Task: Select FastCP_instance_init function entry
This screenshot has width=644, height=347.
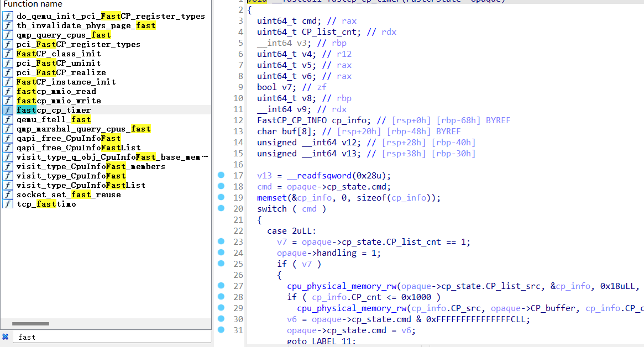Action: pyautogui.click(x=66, y=82)
